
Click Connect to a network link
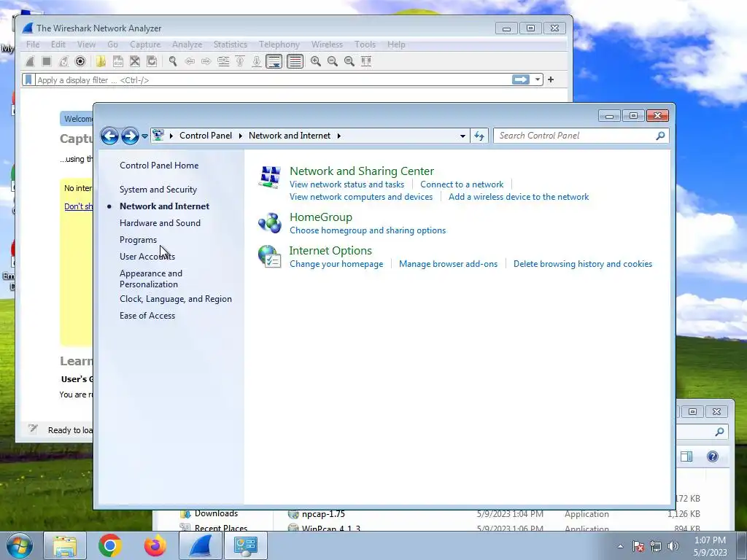click(x=462, y=184)
